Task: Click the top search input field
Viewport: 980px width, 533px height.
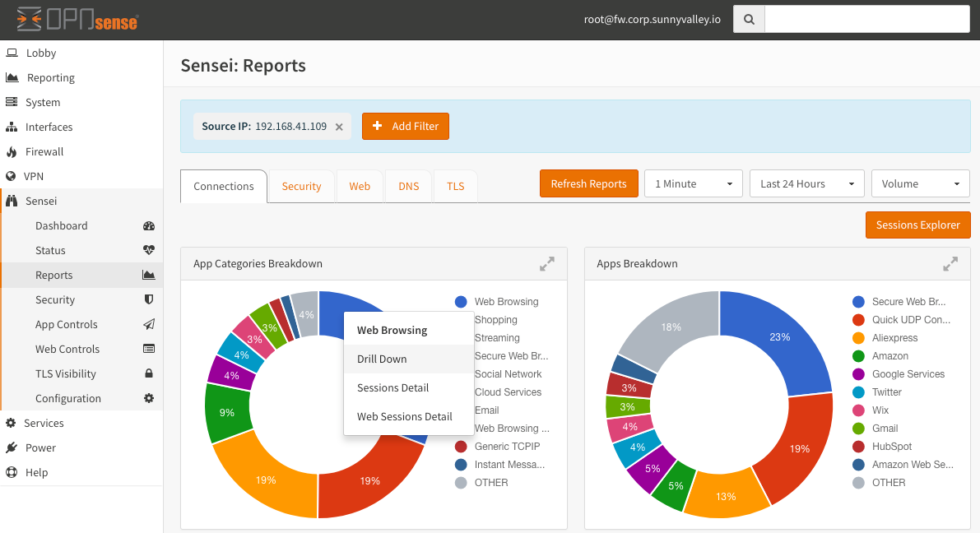Action: pos(867,20)
